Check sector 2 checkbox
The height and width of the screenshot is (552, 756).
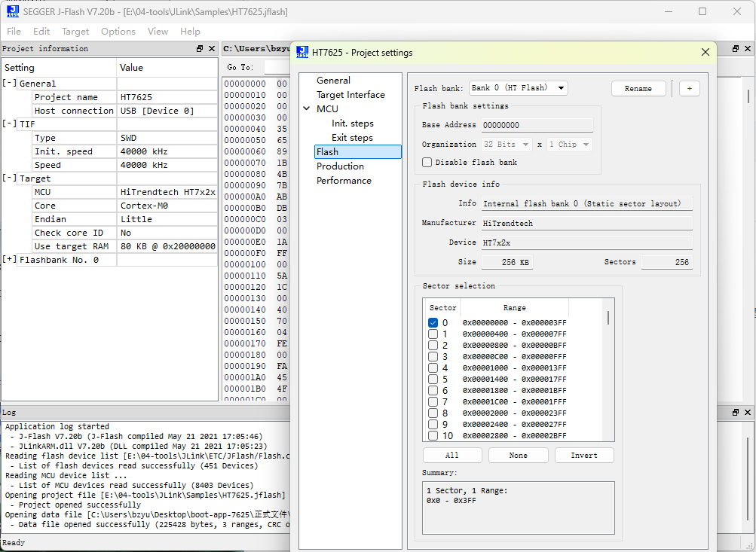coord(433,346)
